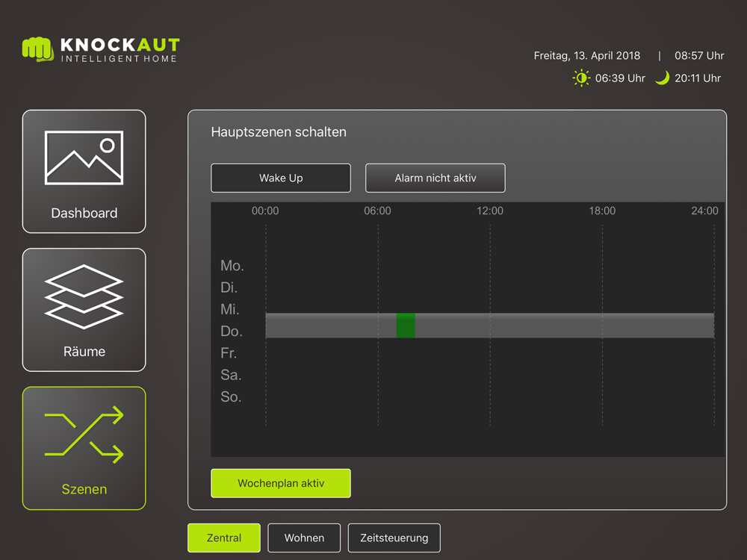Switch to the Wohnen tab
The image size is (747, 560).
[304, 538]
